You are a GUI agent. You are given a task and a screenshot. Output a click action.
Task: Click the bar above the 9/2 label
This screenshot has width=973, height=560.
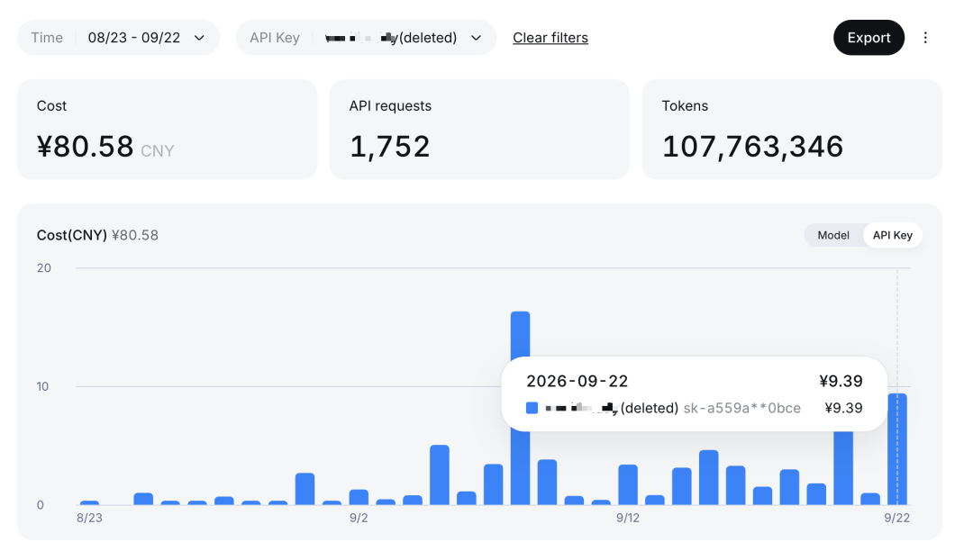tap(359, 497)
